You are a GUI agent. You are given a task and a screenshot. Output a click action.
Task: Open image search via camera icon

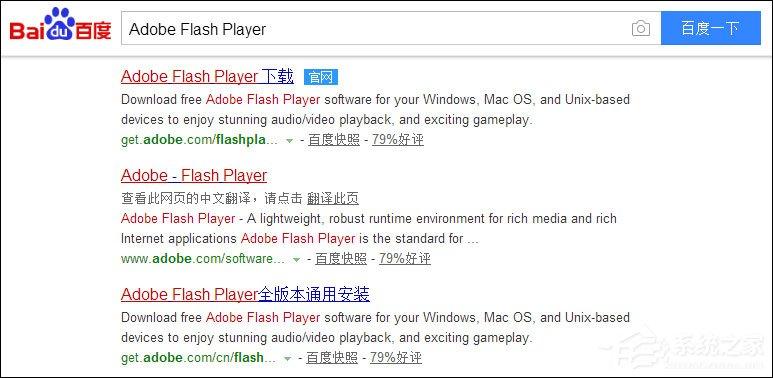[640, 29]
